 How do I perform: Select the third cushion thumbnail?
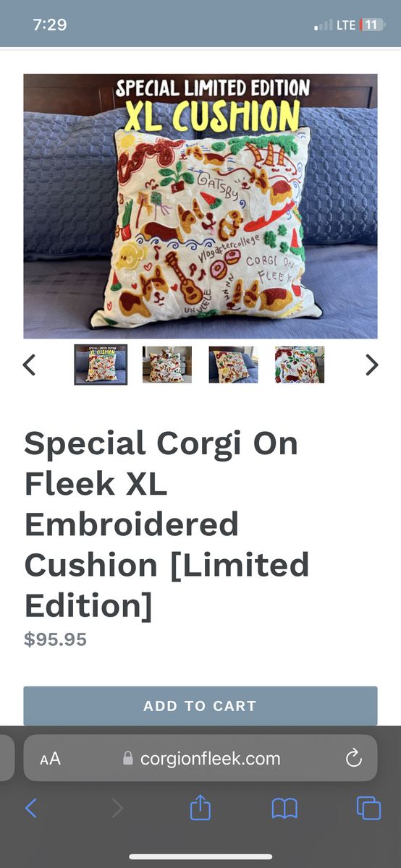(x=234, y=365)
